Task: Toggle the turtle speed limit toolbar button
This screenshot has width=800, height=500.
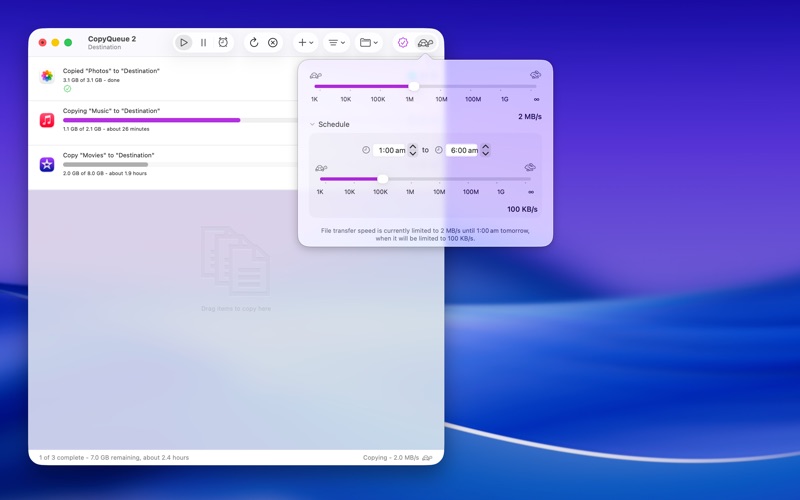Action: 426,42
